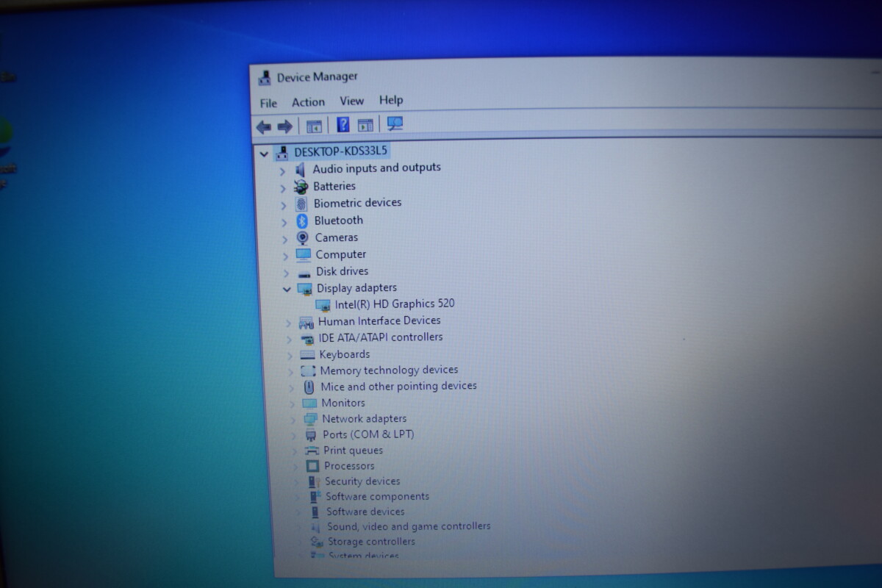Viewport: 882px width, 588px height.
Task: Click the Network adapters category icon
Action: click(310, 420)
